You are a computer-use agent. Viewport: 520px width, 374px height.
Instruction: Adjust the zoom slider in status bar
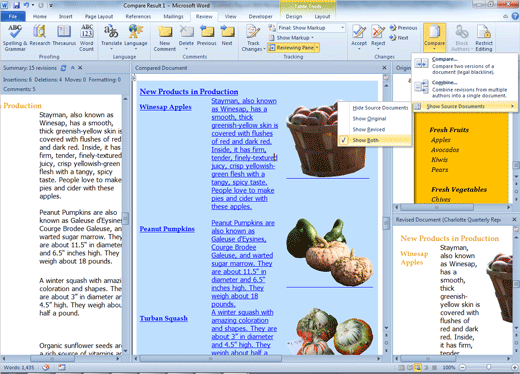click(488, 367)
